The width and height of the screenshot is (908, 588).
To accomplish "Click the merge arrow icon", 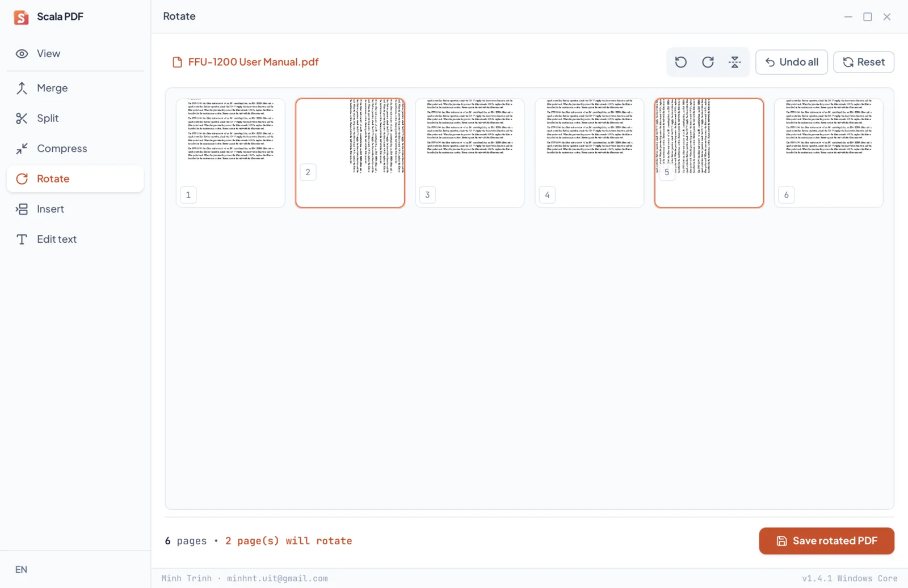I will [22, 88].
